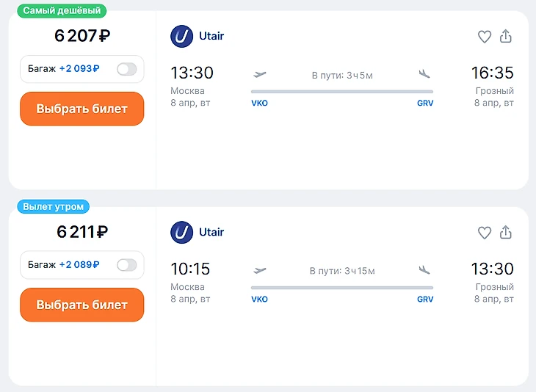Click the route progress line of the 13:30 flight

coord(341,92)
